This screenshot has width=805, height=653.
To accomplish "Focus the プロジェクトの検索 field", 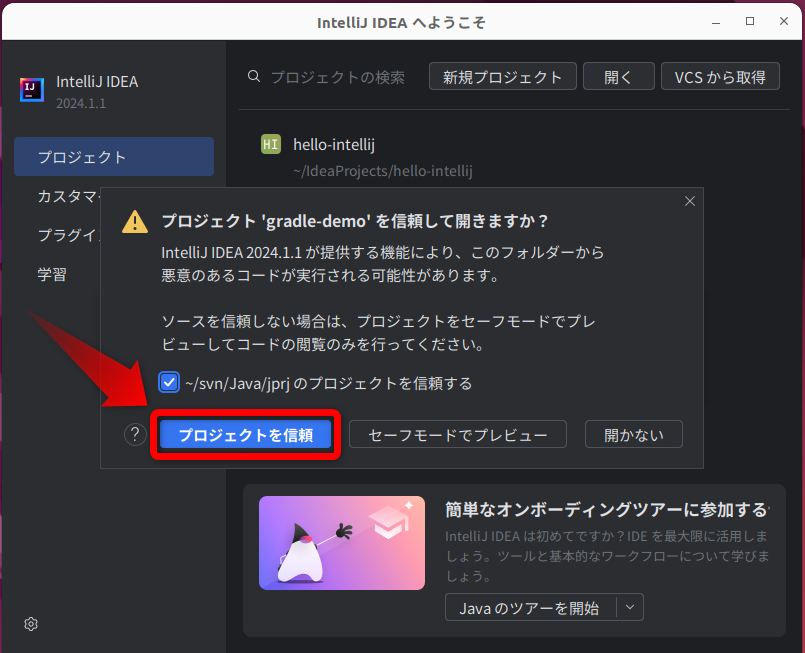I will point(337,77).
